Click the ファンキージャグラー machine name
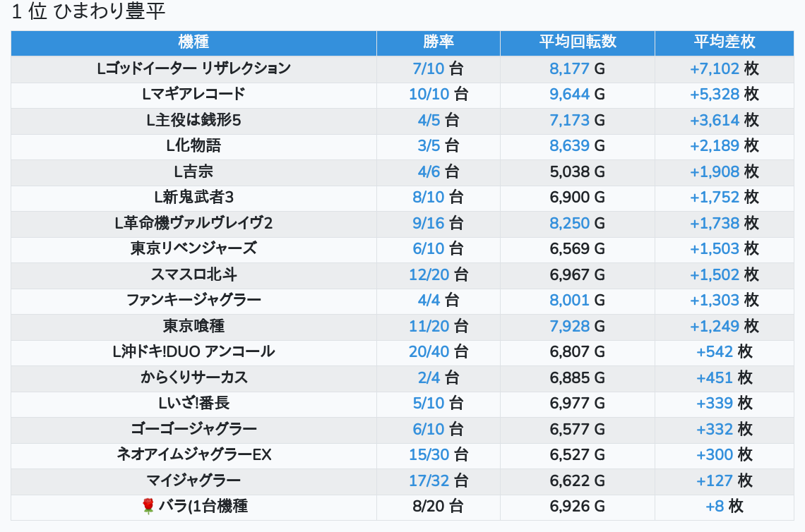Viewport: 805px width, 532px height. click(x=193, y=300)
